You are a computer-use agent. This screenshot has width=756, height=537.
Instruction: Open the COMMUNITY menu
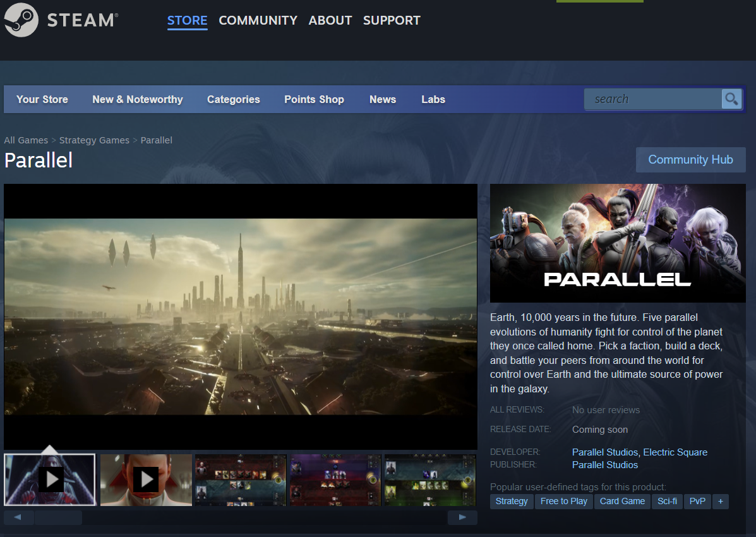click(258, 20)
